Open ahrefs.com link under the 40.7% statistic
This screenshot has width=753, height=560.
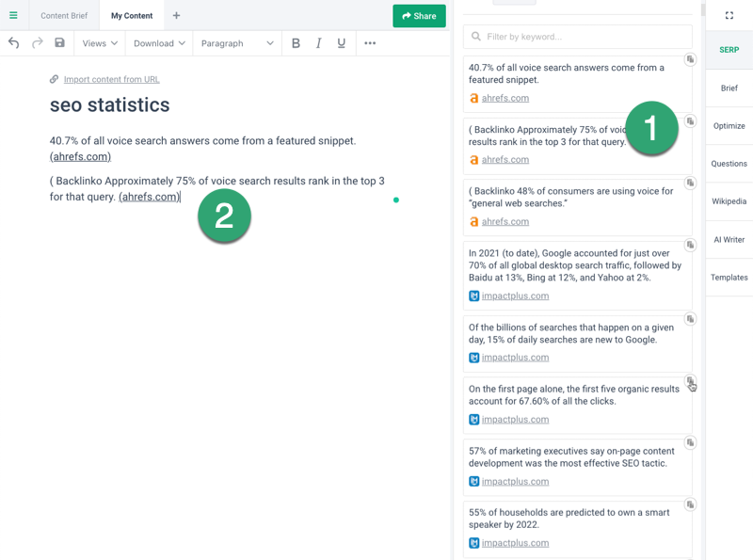coord(505,98)
